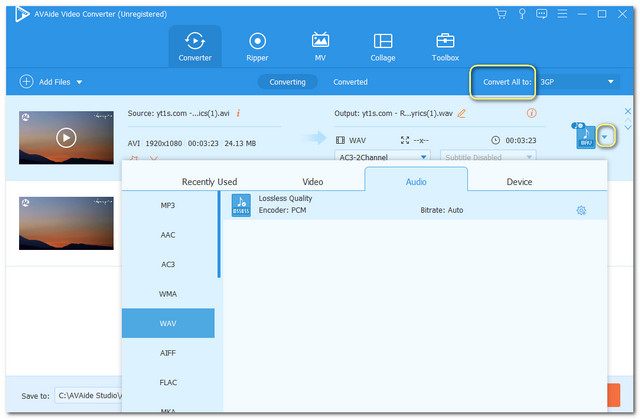Viewport: 640px width, 419px height.
Task: Expand the Add Files dropdown arrow
Action: click(79, 82)
